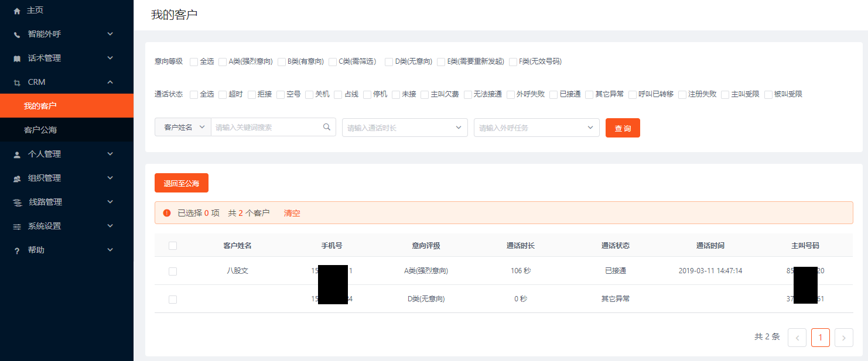Viewport: 868px width, 361px height.
Task: Check E类(需要重新发起) filter
Action: [441, 61]
